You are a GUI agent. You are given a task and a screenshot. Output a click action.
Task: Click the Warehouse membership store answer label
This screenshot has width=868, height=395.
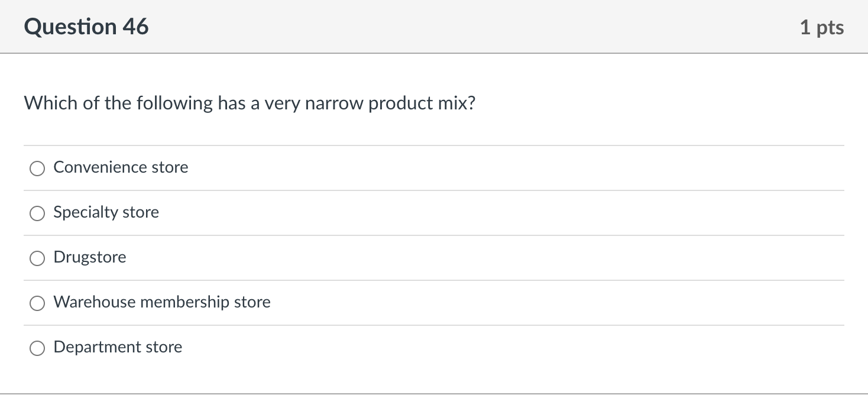click(161, 302)
